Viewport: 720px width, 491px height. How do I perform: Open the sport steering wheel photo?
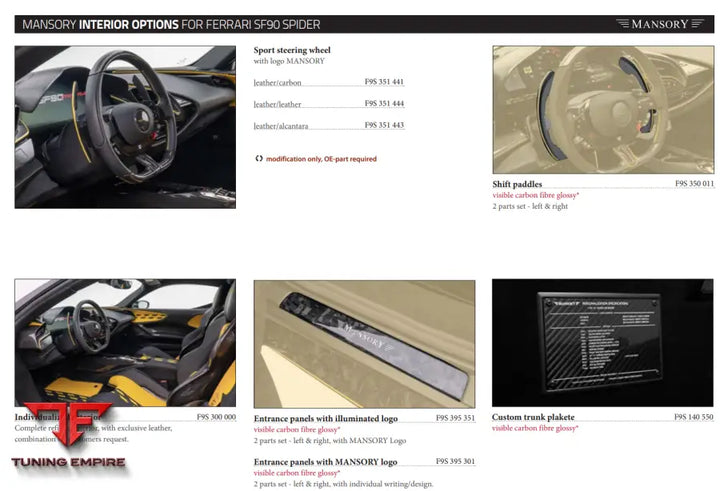pos(125,127)
